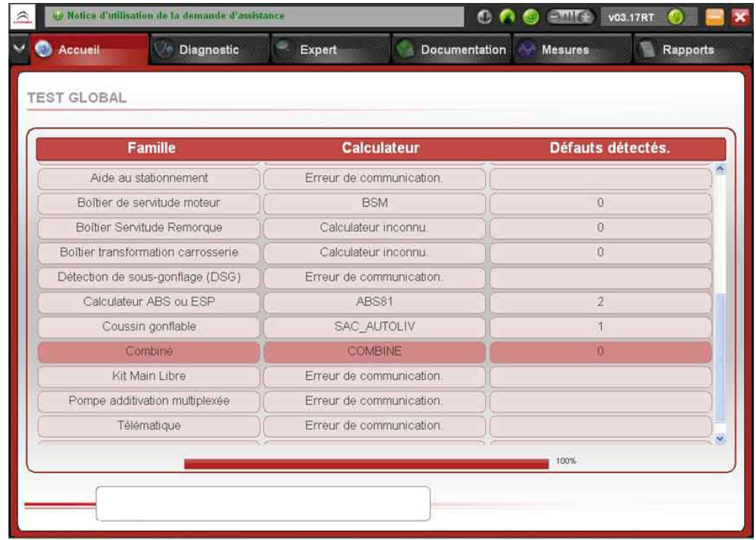Click the green update icon beside v03.17RT
756x540 pixels.
click(x=675, y=17)
